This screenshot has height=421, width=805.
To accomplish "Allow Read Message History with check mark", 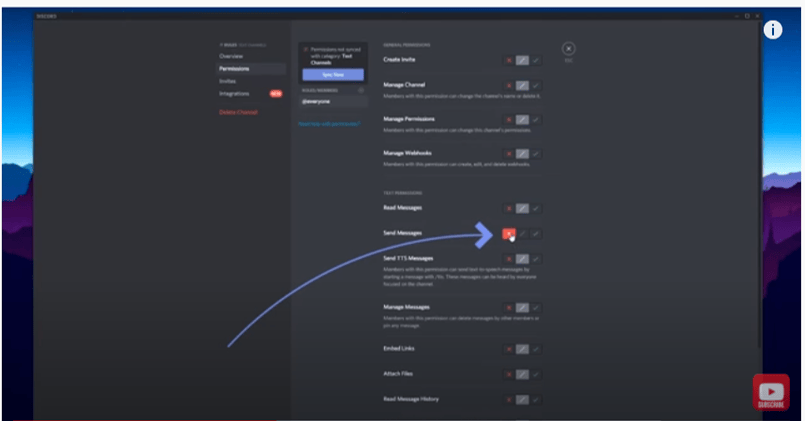I will pyautogui.click(x=535, y=399).
